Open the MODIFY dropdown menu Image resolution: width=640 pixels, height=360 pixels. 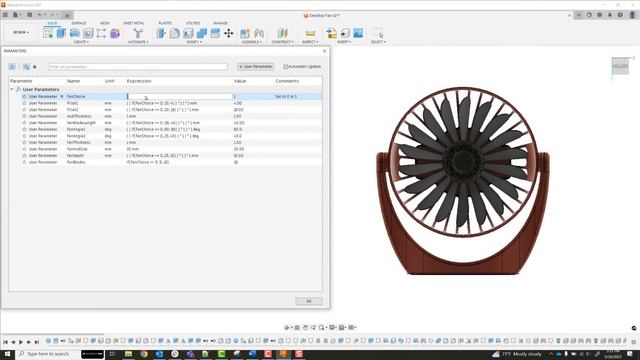coord(194,42)
